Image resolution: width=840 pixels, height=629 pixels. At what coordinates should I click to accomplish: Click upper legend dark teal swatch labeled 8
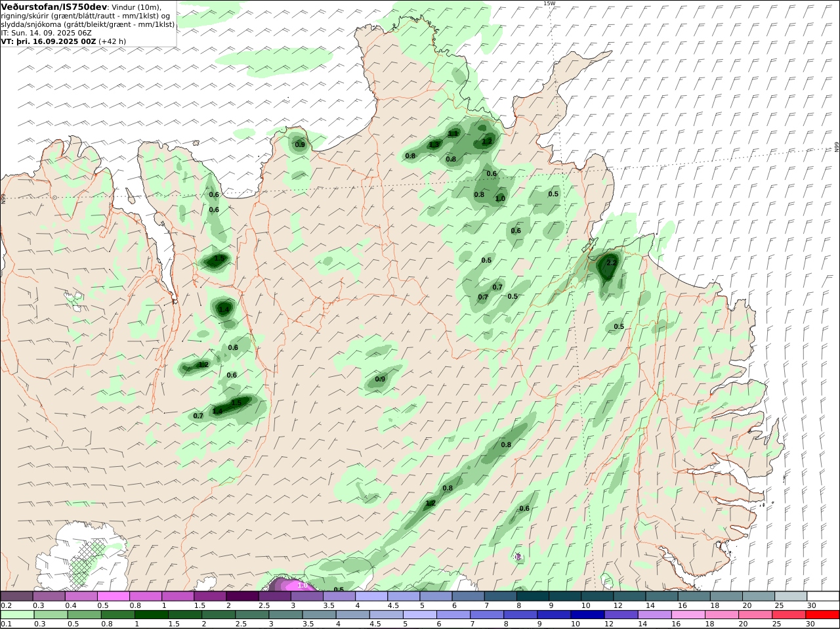532,596
